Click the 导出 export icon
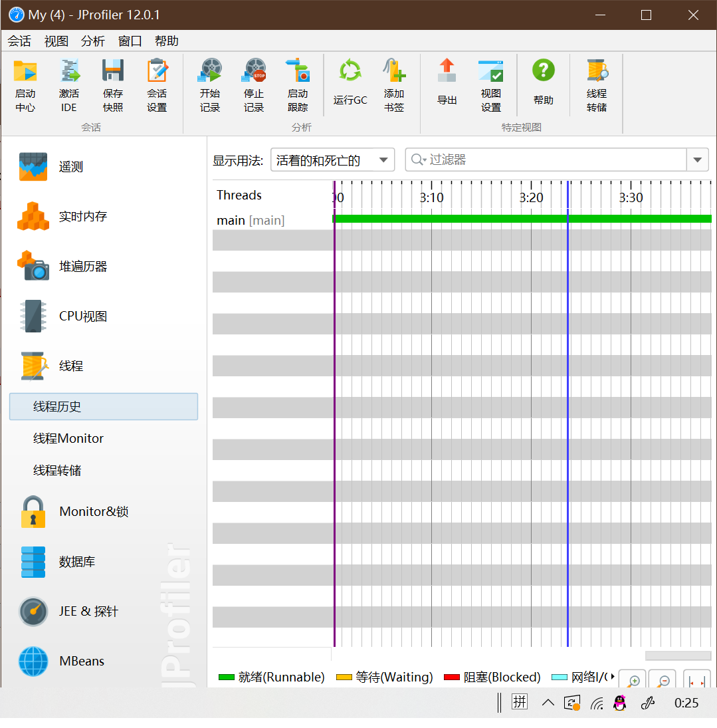This screenshot has width=717, height=728. tap(447, 82)
